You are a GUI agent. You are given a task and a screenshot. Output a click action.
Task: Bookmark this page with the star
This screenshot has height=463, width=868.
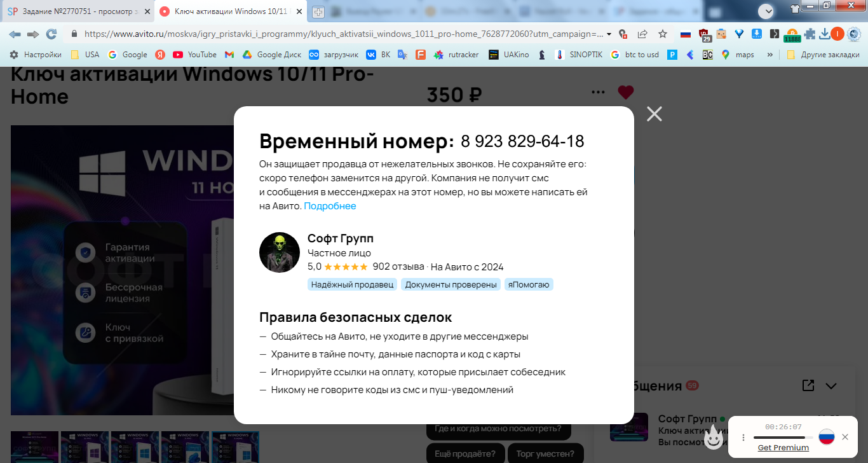(x=663, y=34)
